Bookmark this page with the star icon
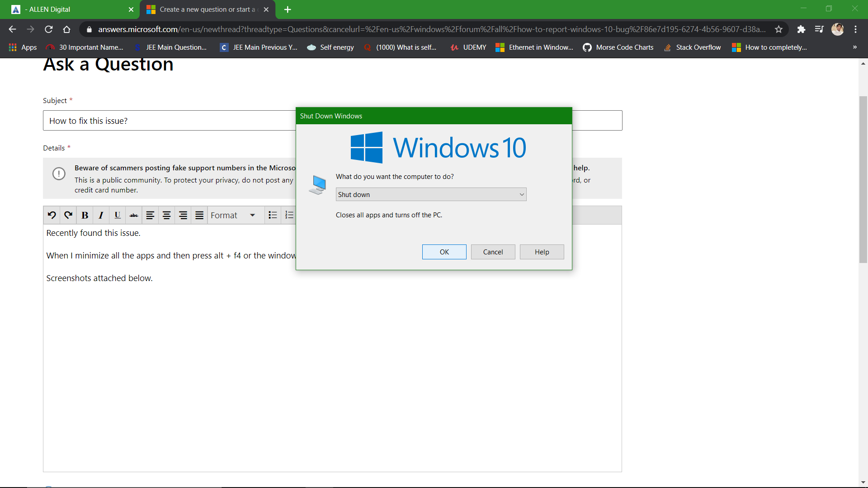Image resolution: width=868 pixels, height=488 pixels. [x=778, y=29]
